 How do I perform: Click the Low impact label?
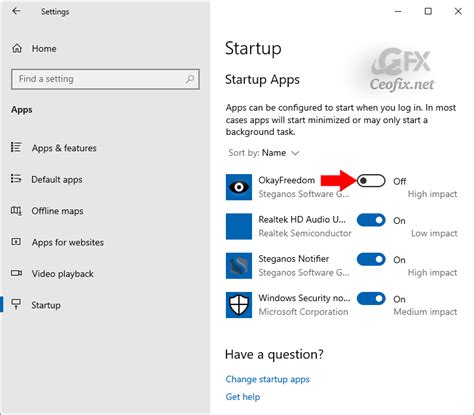click(434, 233)
